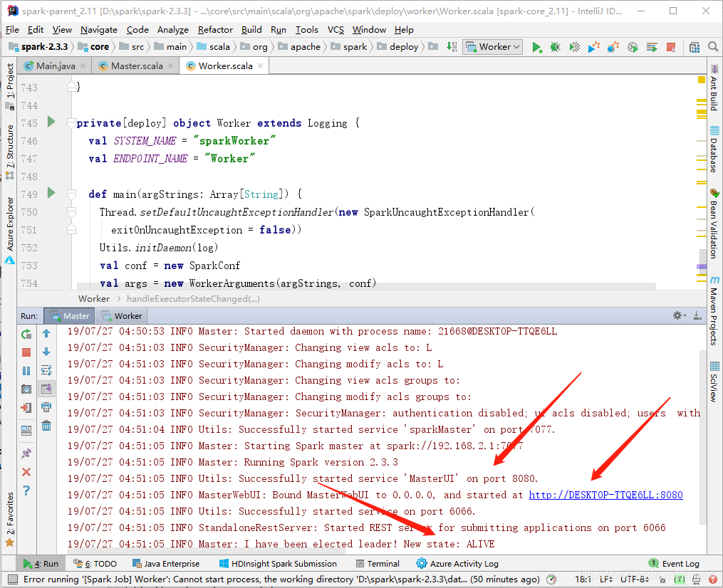This screenshot has width=723, height=588.
Task: Toggle soft-wrap in console
Action: (x=46, y=370)
